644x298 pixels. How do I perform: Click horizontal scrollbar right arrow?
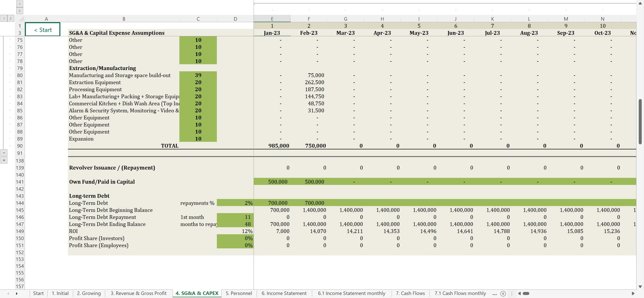[x=633, y=293]
